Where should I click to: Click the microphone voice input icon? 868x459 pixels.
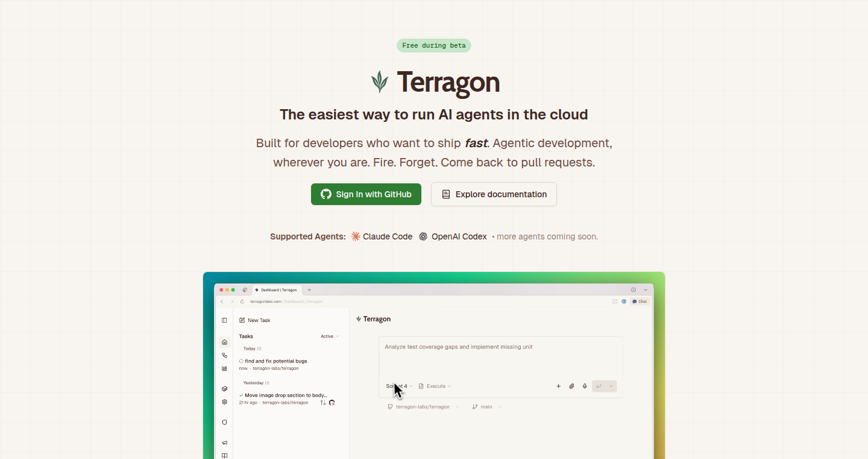[x=585, y=386]
